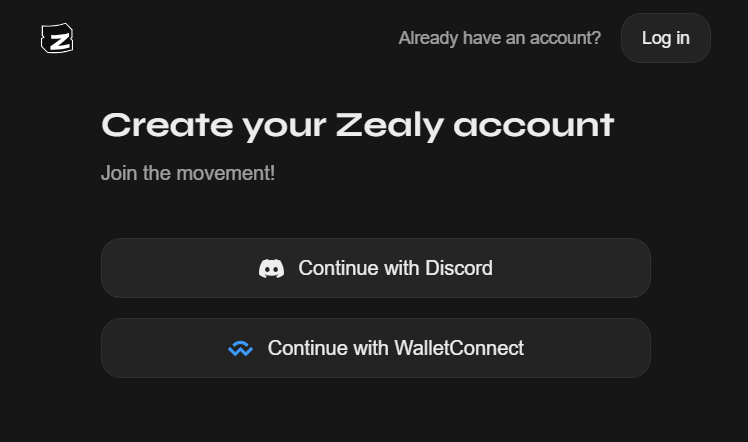Click the "Continue with WalletConnect" label text

pyautogui.click(x=395, y=348)
